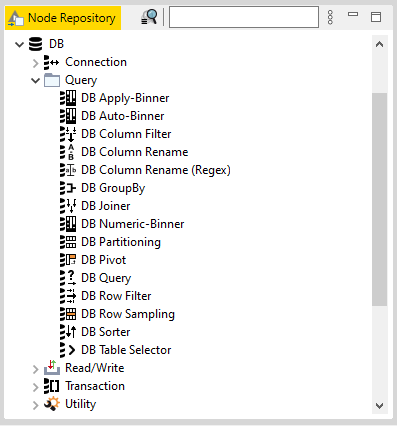Select the DB Query label
397x426 pixels.
click(106, 278)
